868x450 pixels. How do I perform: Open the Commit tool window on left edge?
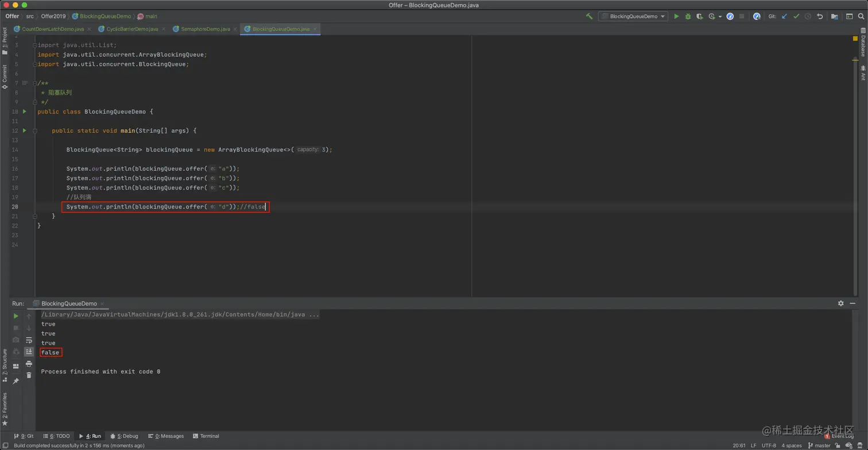5,76
